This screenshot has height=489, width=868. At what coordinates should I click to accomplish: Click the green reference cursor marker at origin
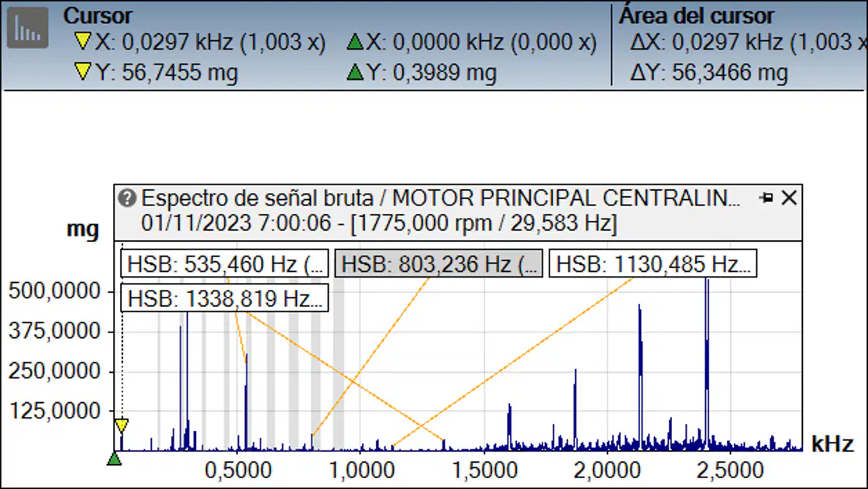[114, 459]
